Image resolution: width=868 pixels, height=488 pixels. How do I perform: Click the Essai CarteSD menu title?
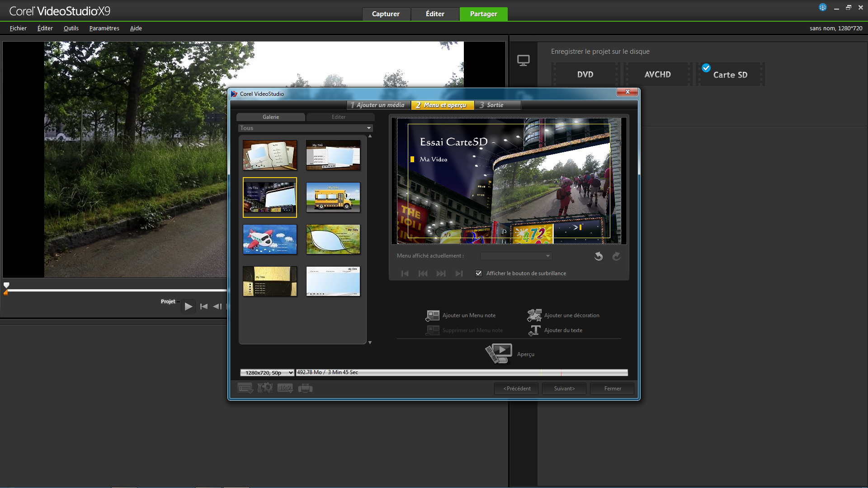[453, 142]
